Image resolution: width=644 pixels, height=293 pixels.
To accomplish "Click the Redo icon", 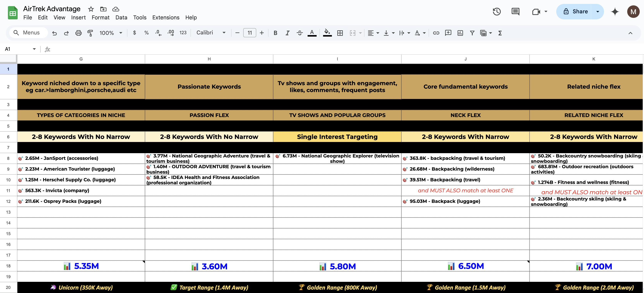I will pos(66,33).
